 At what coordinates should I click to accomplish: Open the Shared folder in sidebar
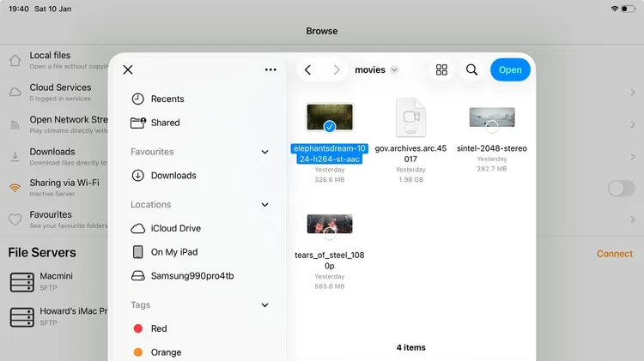(165, 123)
